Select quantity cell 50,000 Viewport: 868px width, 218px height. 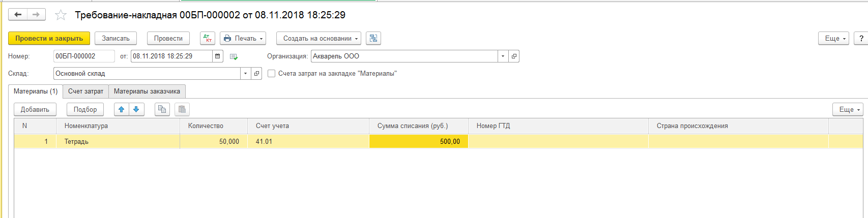coord(214,142)
